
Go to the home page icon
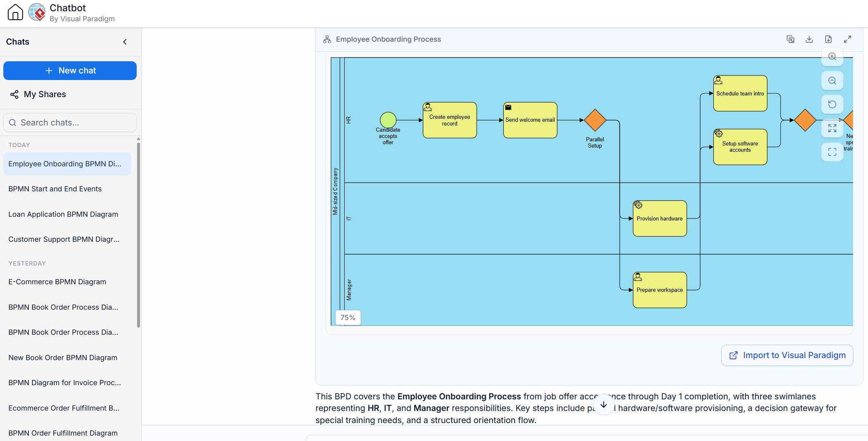pos(15,13)
